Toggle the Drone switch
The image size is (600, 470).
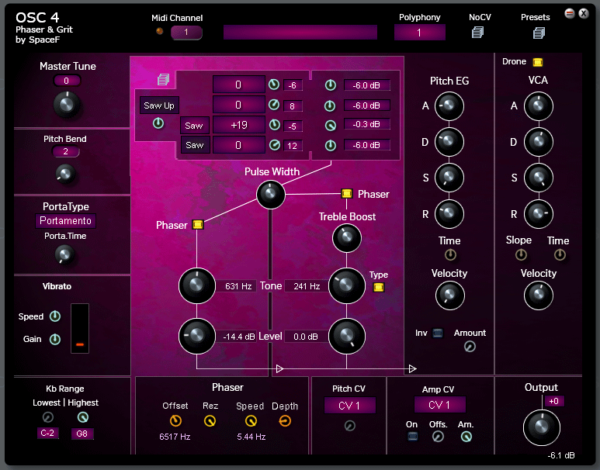pyautogui.click(x=538, y=62)
